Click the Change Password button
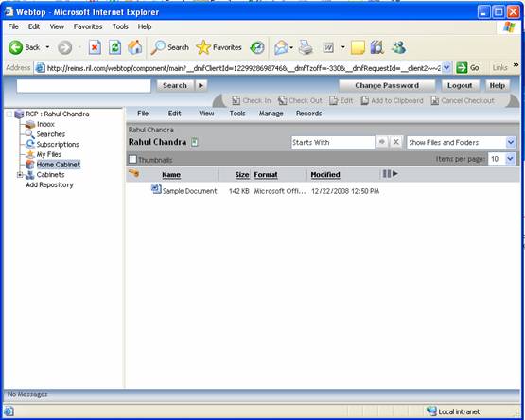This screenshot has width=525, height=420. (x=387, y=85)
